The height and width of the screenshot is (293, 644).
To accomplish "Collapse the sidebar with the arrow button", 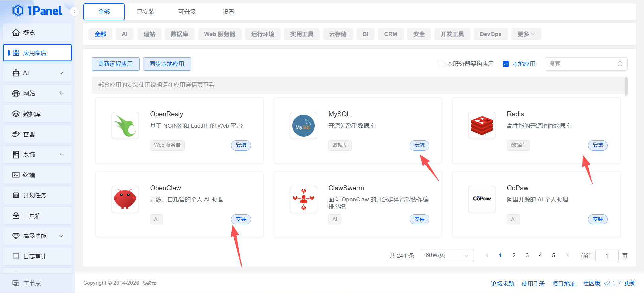I will point(75,12).
